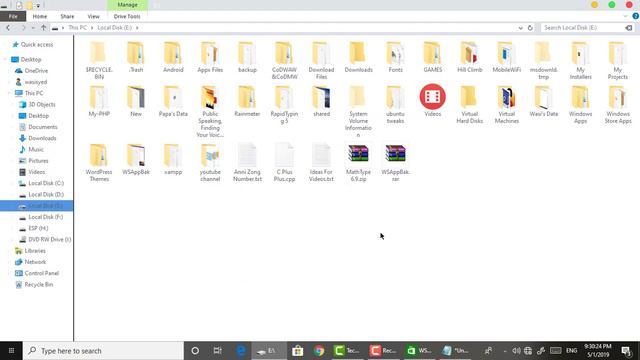Open Quick access in navigation pane

37,44
